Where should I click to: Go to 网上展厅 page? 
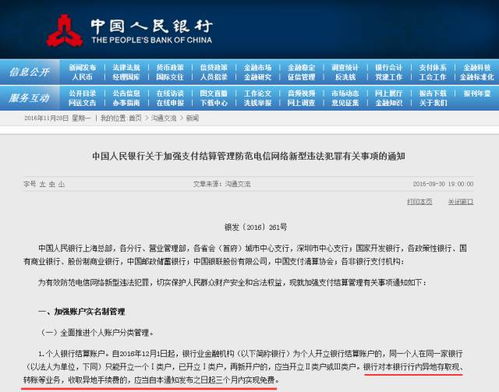click(389, 93)
